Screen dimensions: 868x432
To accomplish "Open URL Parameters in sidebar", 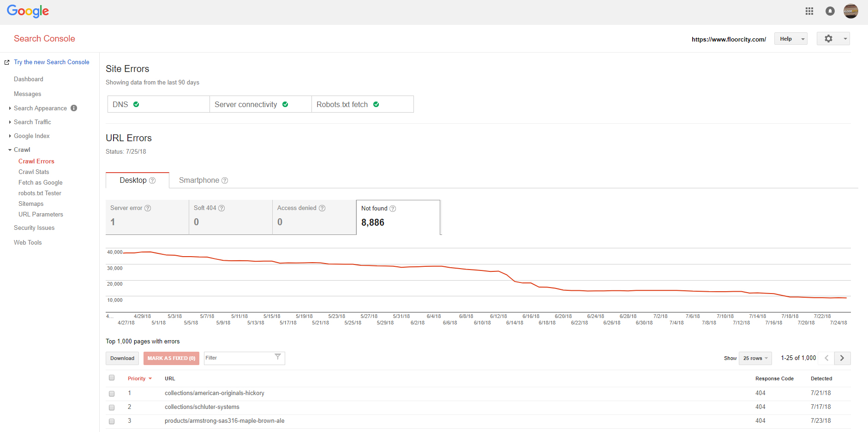I will 41,214.
